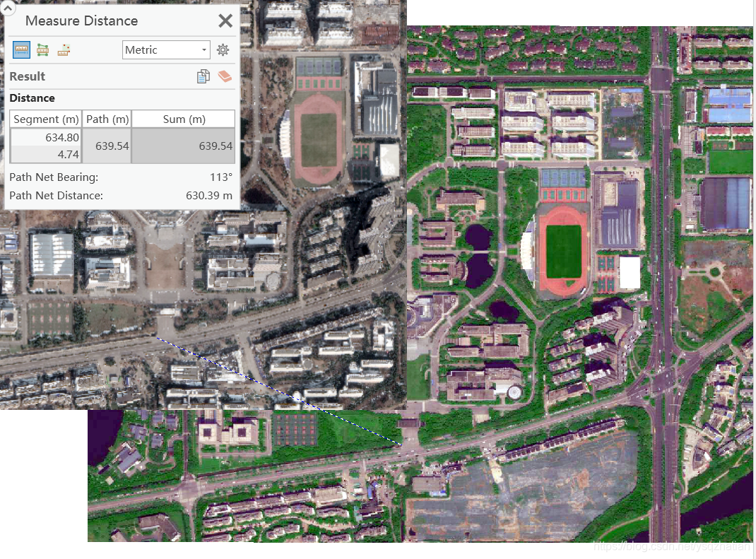Click the Measure Distance title
The height and width of the screenshot is (559, 756).
tap(81, 20)
